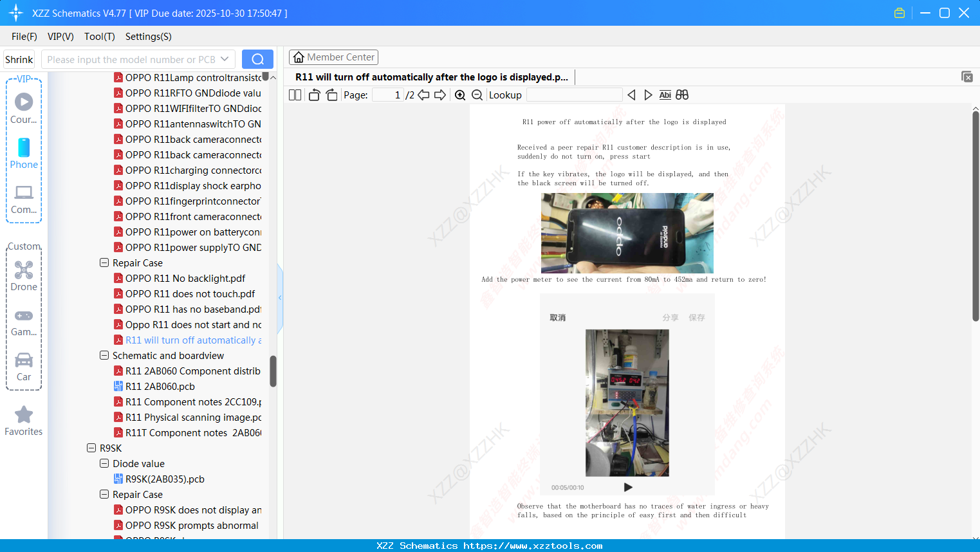The width and height of the screenshot is (980, 552).
Task: Collapse the first Repair Case folder under R11
Action: (104, 262)
